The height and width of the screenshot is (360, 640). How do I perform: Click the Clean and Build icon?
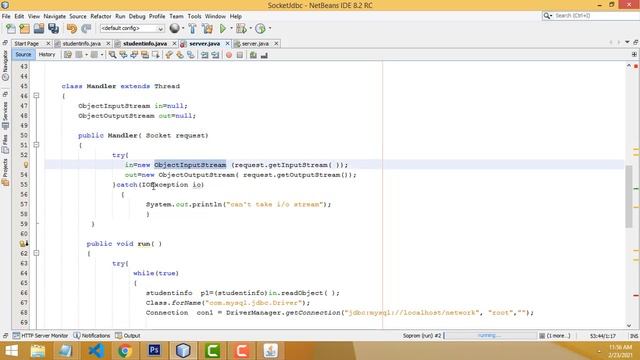207,29
